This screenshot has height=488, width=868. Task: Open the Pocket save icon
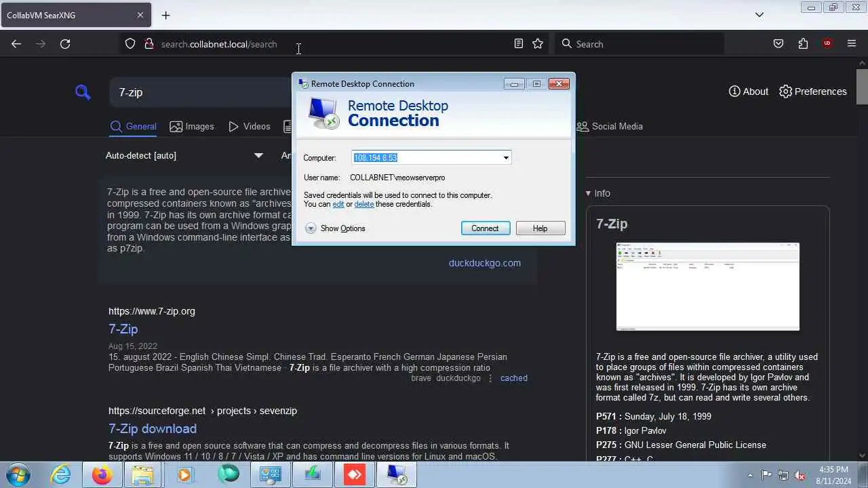778,44
